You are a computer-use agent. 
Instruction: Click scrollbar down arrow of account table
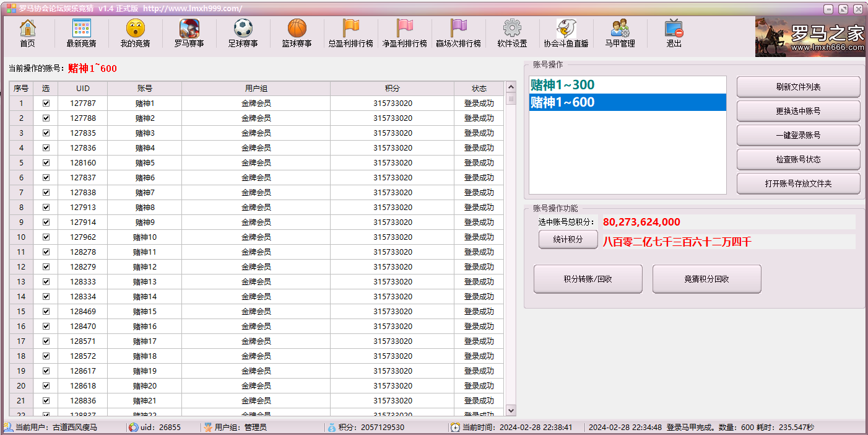511,410
